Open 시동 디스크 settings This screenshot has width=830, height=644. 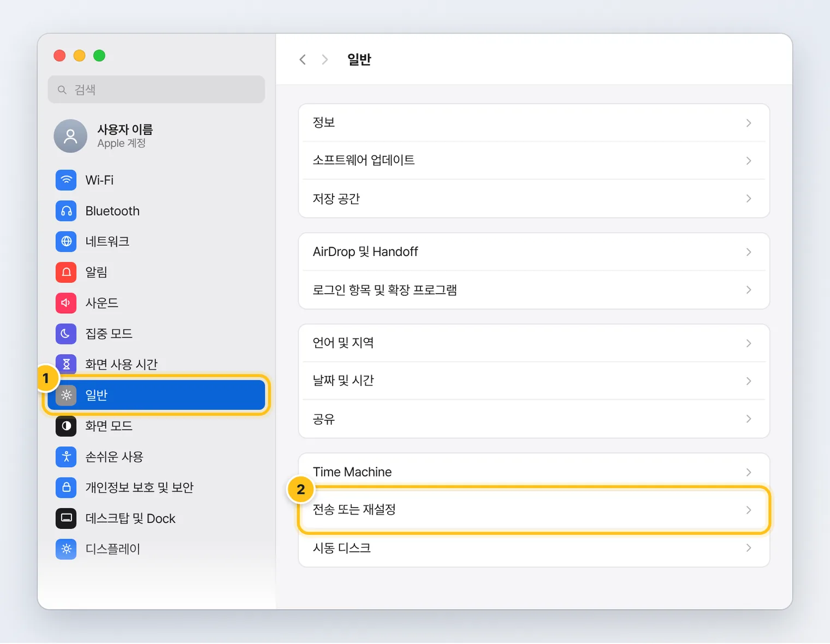pyautogui.click(x=534, y=548)
